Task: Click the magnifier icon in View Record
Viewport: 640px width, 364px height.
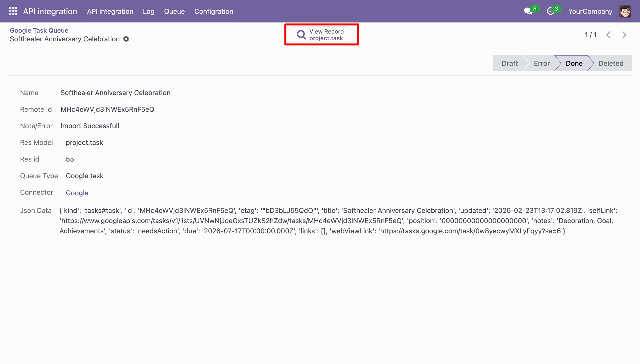Action: tap(301, 35)
